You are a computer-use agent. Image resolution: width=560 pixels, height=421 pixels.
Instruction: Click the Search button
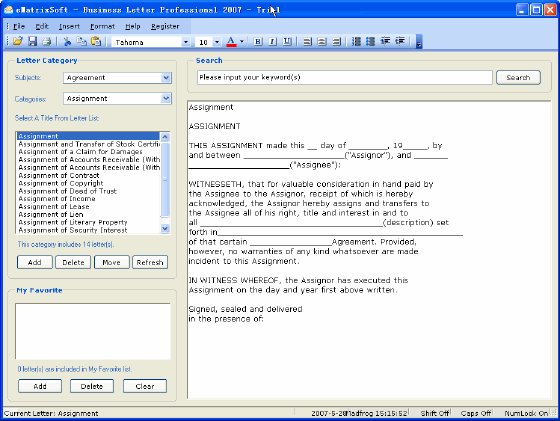pos(518,77)
